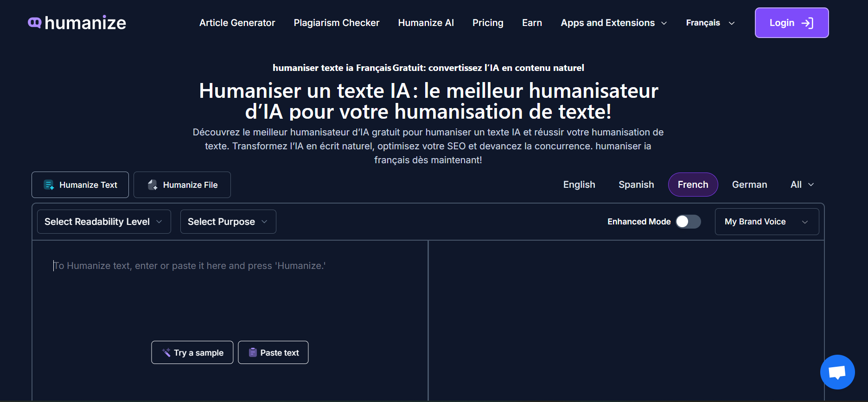Click the Humanize File upload icon
The image size is (868, 402).
coord(153,185)
